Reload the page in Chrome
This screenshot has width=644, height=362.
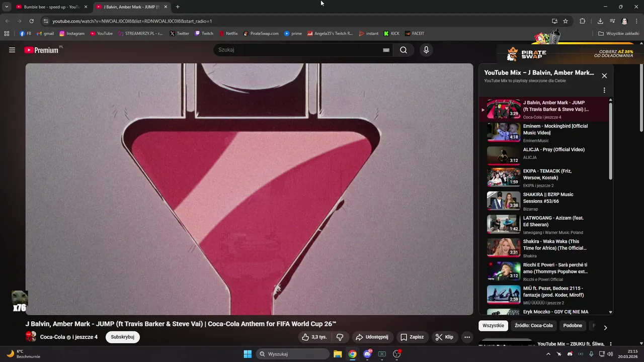31,21
